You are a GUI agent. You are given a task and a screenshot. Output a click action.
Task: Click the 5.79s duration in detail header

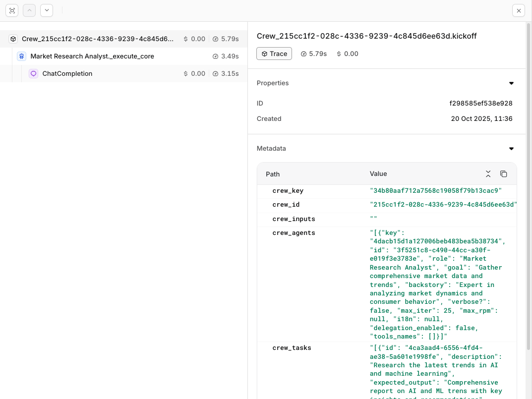pos(314,54)
